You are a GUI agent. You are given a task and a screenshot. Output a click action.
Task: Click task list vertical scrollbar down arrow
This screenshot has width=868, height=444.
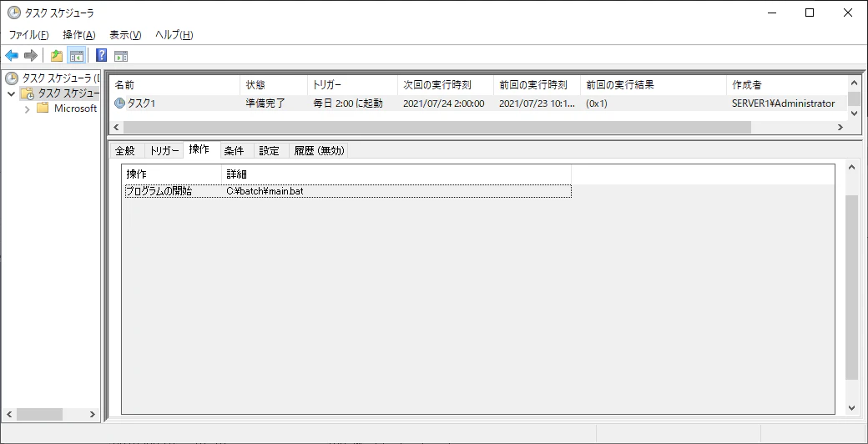(854, 113)
